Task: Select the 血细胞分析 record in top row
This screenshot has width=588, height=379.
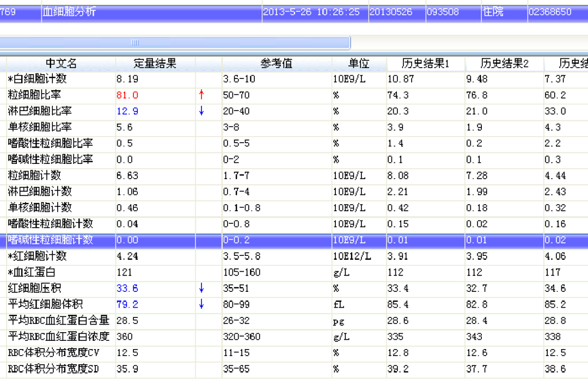Action: 69,12
